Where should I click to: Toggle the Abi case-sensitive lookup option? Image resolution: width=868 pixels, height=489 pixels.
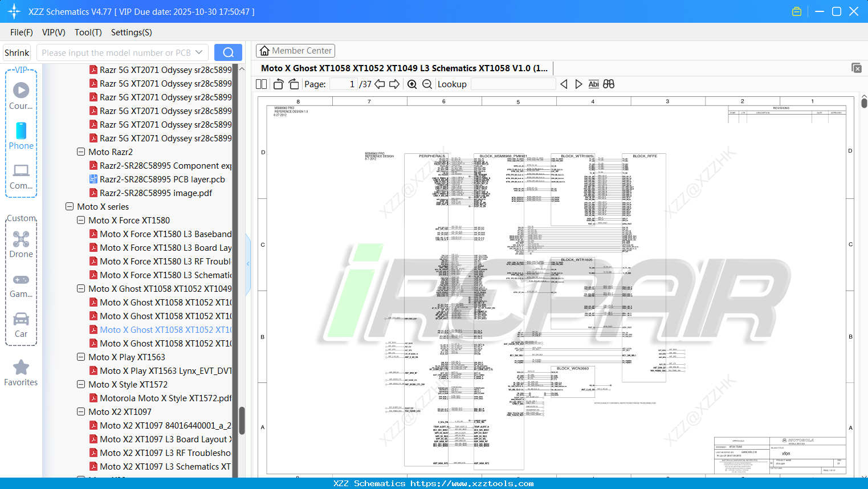point(594,84)
